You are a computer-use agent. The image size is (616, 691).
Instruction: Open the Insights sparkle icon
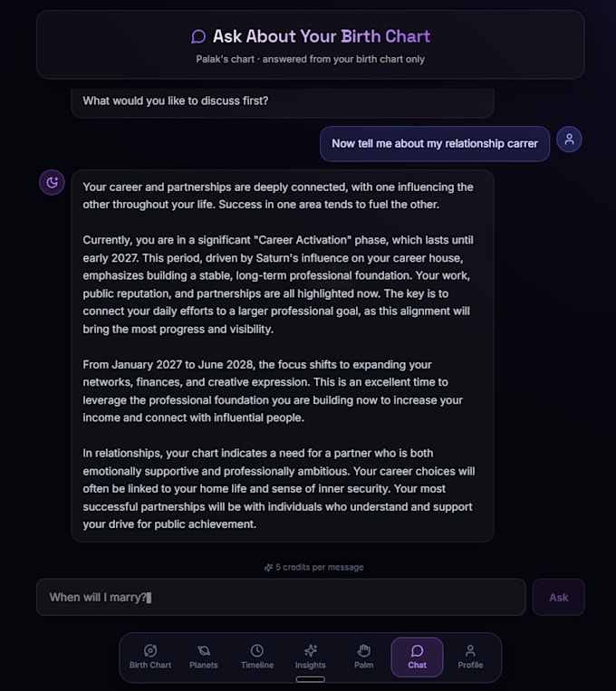point(311,650)
